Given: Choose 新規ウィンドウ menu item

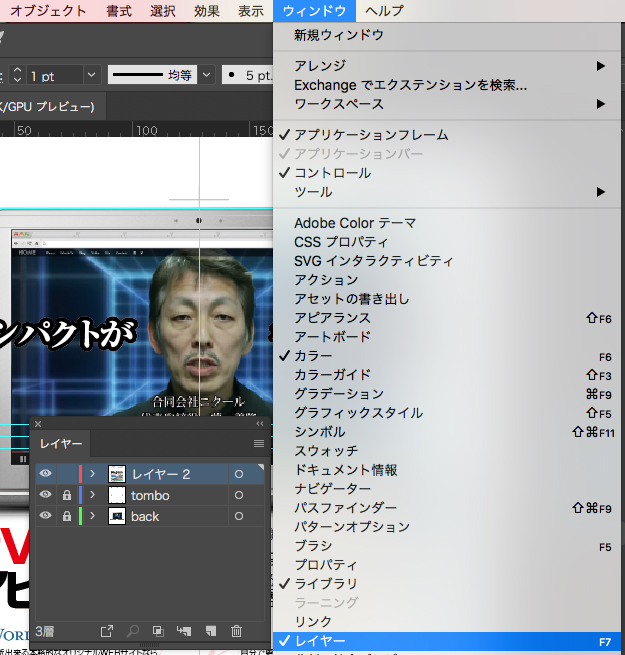Looking at the screenshot, I should [x=447, y=35].
